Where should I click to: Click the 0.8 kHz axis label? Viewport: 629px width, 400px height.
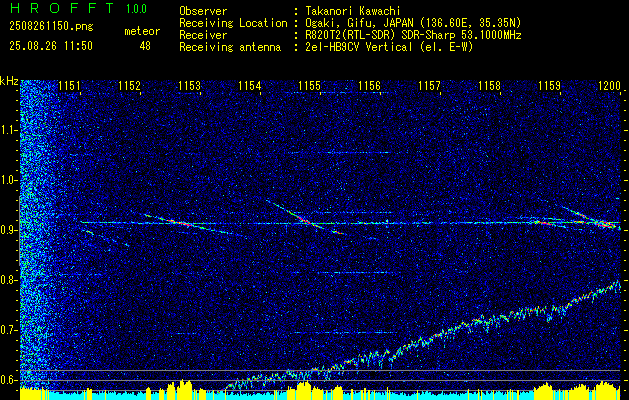9,280
